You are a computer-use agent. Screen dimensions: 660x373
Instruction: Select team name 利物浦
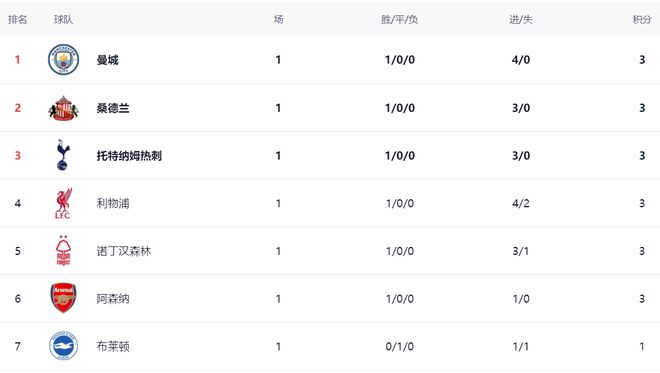point(113,203)
